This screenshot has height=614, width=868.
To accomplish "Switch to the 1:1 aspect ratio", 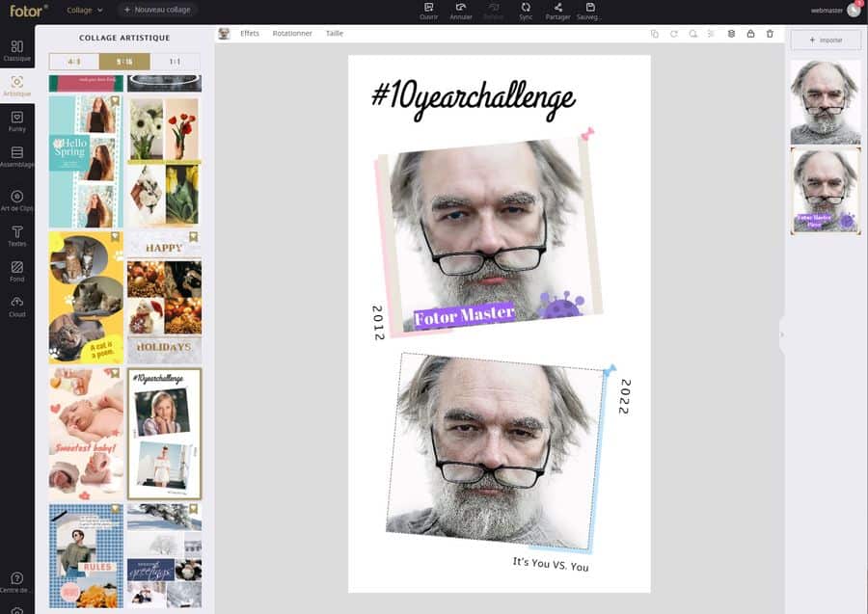I will pyautogui.click(x=175, y=62).
